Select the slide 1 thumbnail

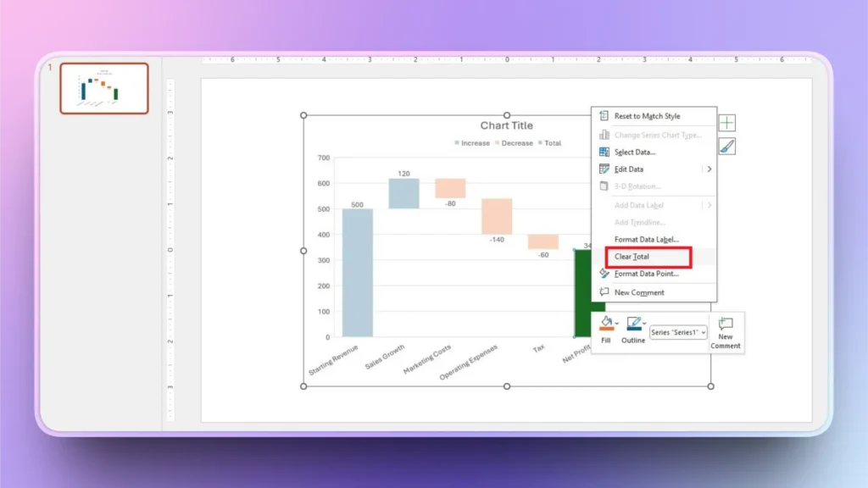(103, 88)
